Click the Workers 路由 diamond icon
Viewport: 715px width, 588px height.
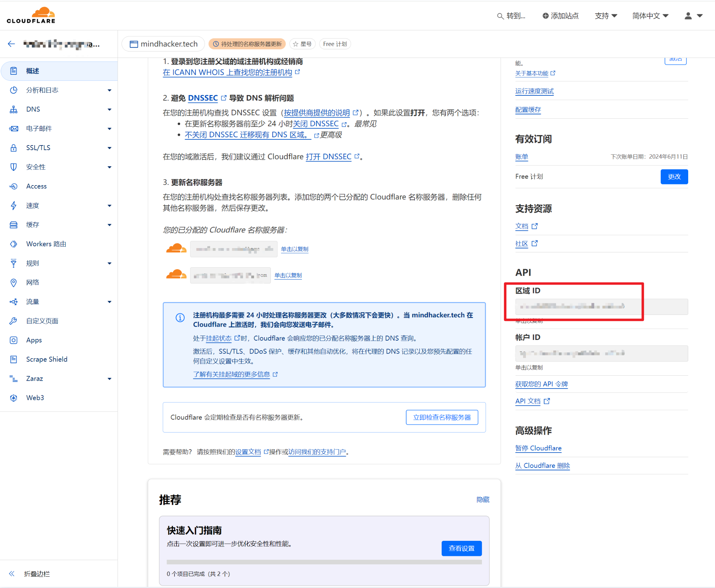(14, 244)
